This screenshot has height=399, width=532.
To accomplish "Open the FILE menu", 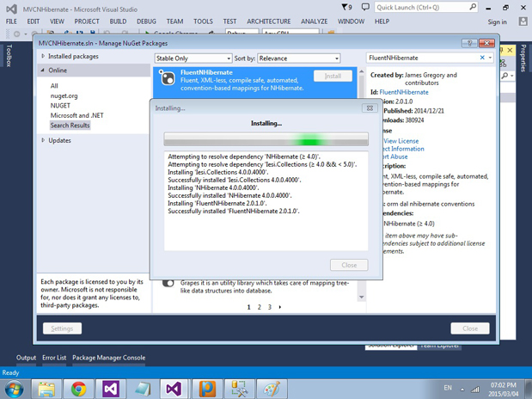I will 11,21.
